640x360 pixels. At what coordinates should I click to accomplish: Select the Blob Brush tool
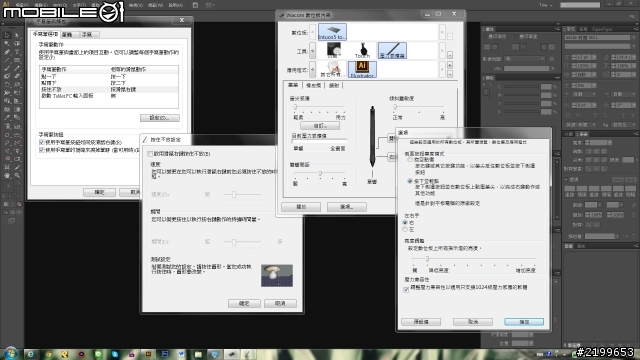pos(7,76)
